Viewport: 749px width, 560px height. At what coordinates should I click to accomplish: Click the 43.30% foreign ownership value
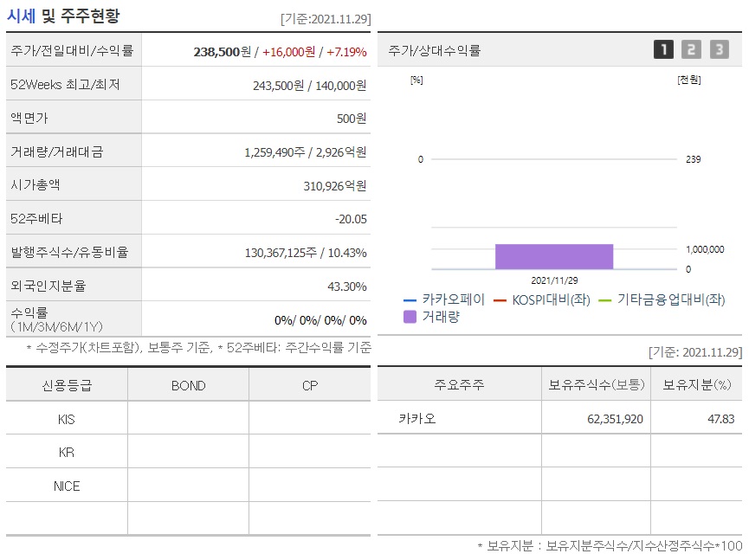(x=347, y=286)
